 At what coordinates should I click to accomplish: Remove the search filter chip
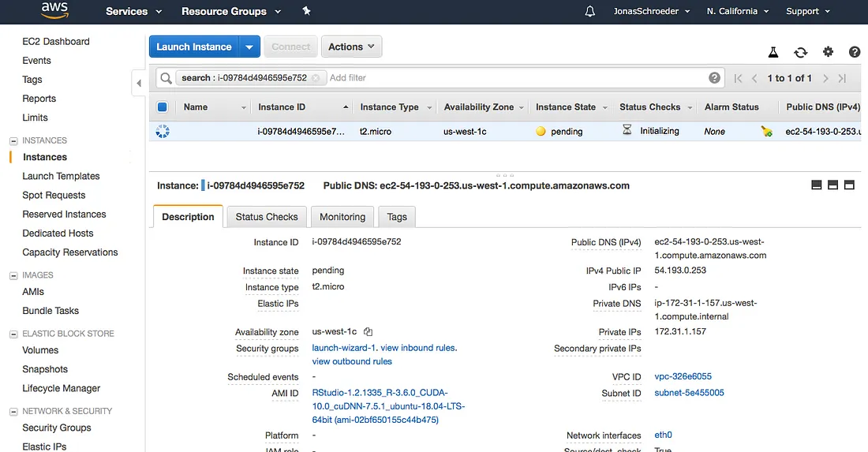click(x=316, y=78)
